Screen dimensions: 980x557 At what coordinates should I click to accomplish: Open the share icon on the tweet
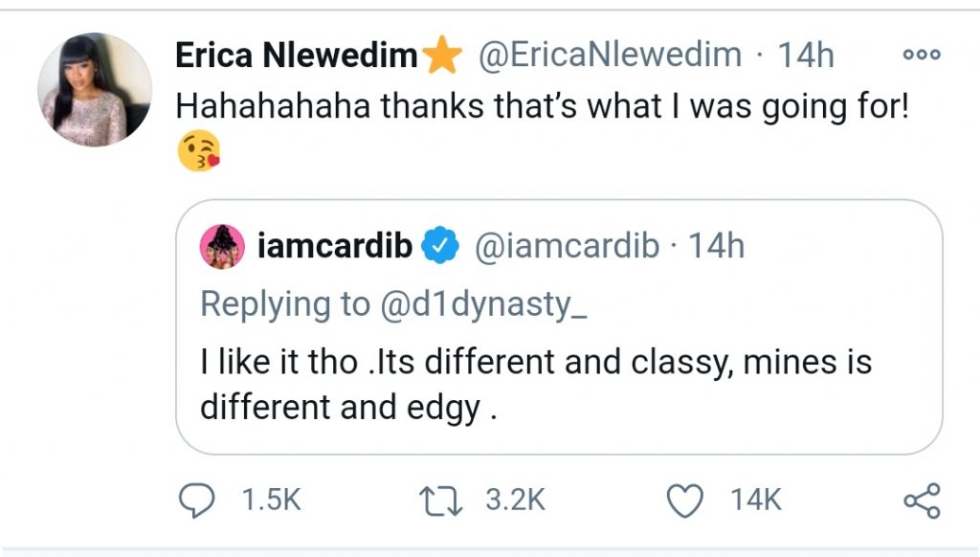coord(922,500)
